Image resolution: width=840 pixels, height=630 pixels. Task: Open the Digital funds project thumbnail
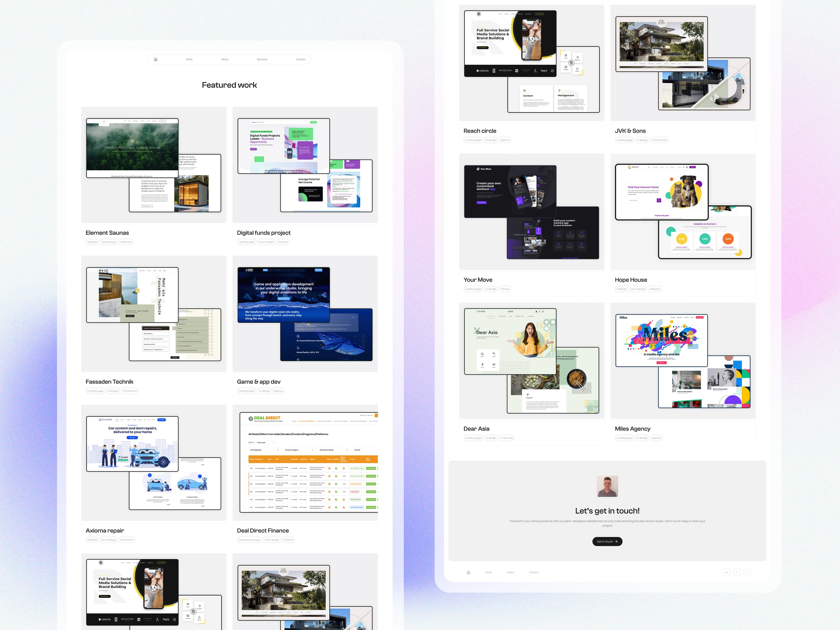coord(305,165)
